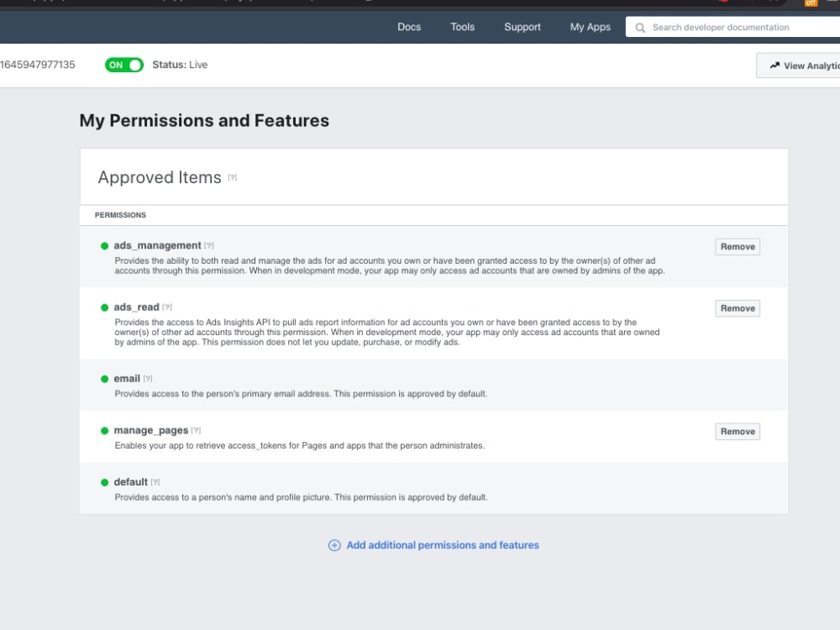840x630 pixels.
Task: Click the help icon next to ads_read
Action: click(167, 307)
